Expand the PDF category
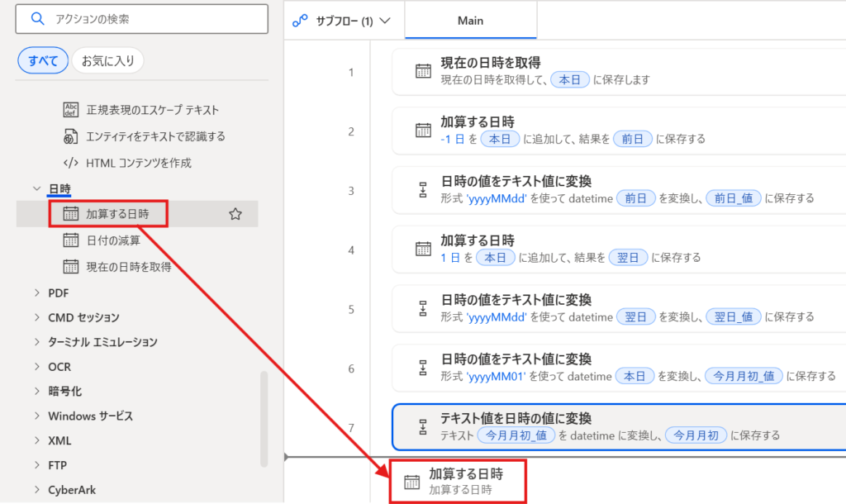 click(x=36, y=292)
